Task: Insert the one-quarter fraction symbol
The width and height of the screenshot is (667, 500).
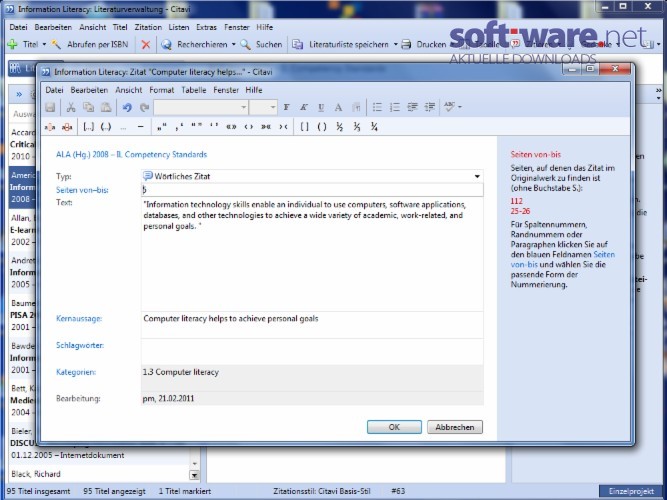Action: pyautogui.click(x=374, y=127)
